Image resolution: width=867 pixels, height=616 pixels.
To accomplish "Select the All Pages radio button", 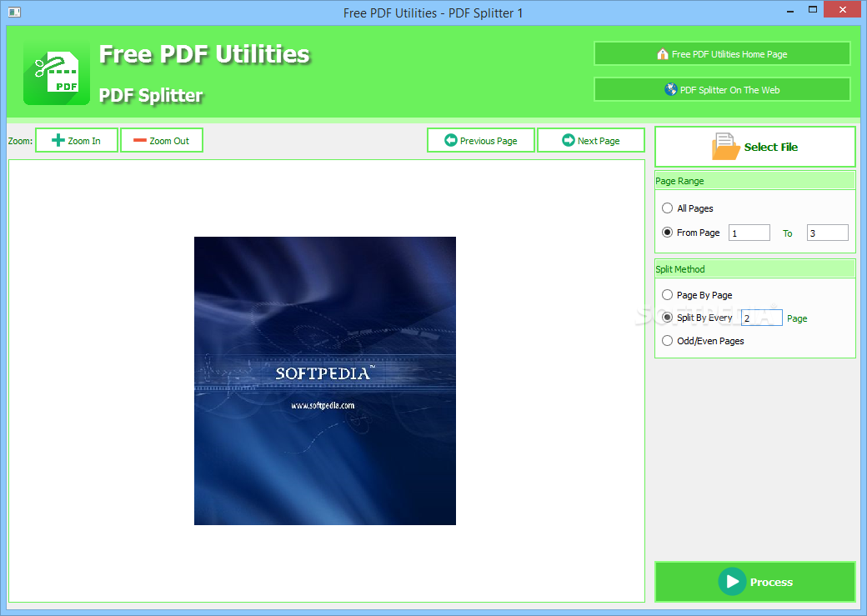I will [x=668, y=208].
